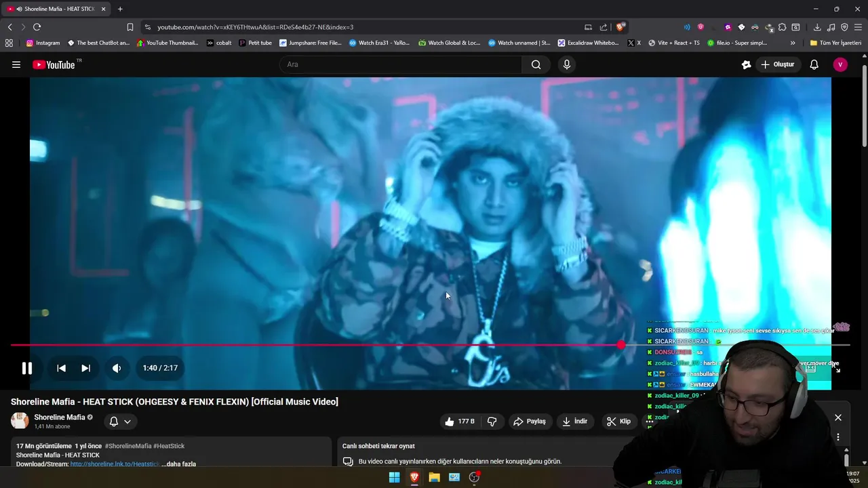
Task: Click the #ShorelineMafia hashtag
Action: (128, 446)
